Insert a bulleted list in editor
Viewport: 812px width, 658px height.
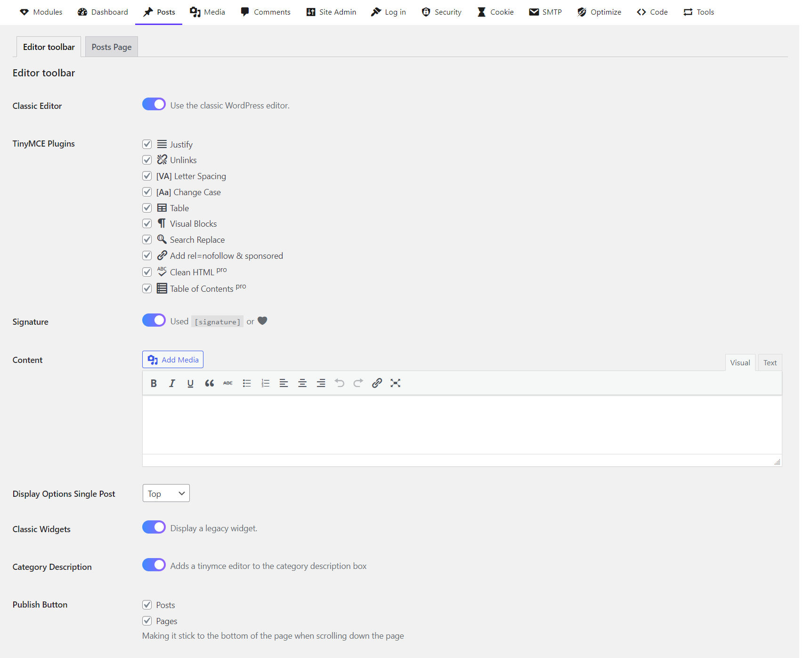[x=246, y=383]
